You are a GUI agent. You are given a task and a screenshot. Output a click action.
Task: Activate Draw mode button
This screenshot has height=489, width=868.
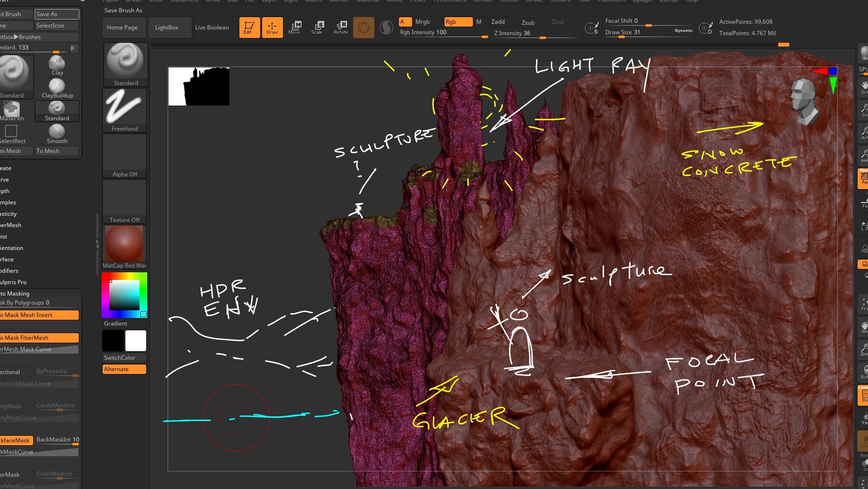(x=272, y=27)
